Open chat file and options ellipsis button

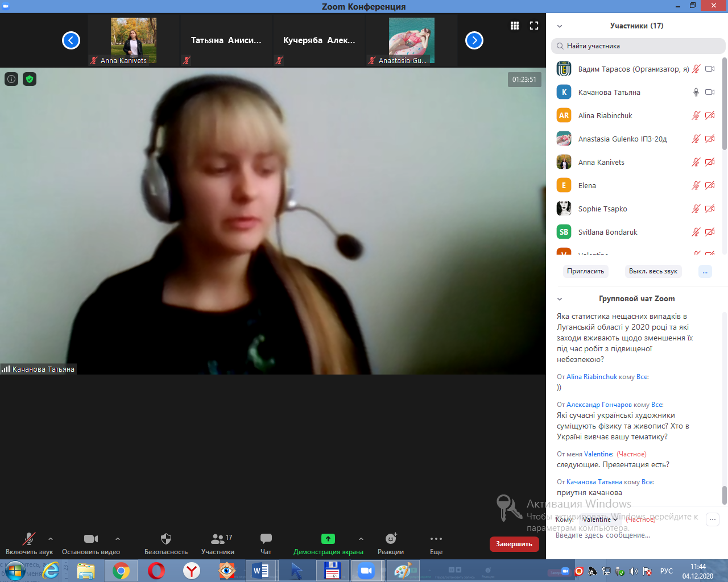(x=713, y=519)
